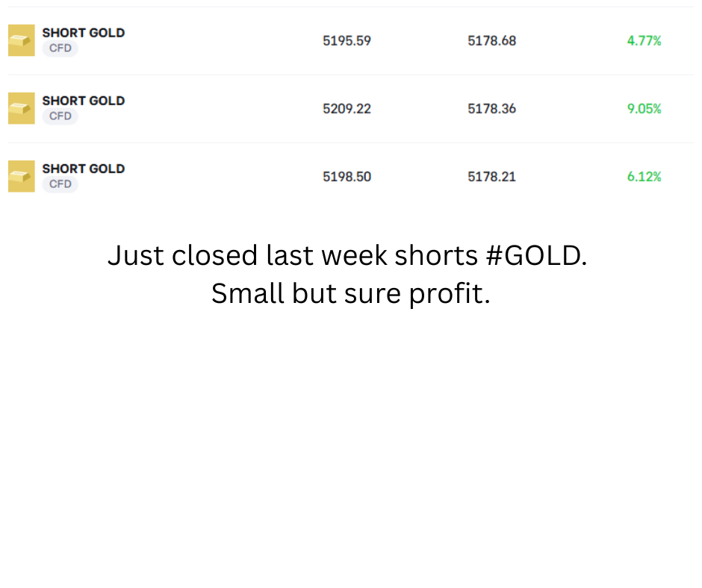Click the CFD badge in the second row

pyautogui.click(x=60, y=116)
